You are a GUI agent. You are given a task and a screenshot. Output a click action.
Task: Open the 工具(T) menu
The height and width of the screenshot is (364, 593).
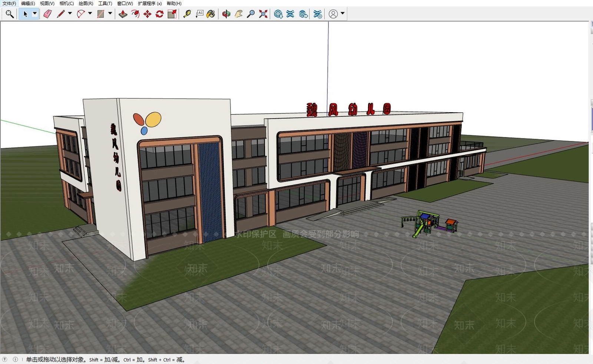[105, 3]
